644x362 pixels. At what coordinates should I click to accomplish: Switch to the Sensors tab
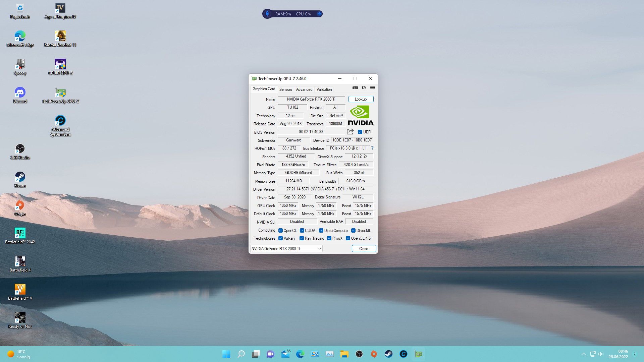[285, 89]
